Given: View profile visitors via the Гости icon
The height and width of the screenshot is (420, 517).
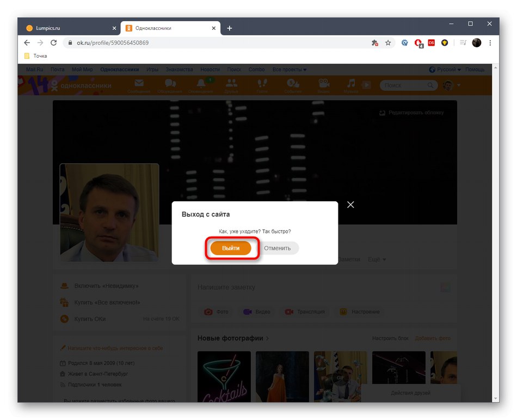Looking at the screenshot, I should coord(262,85).
